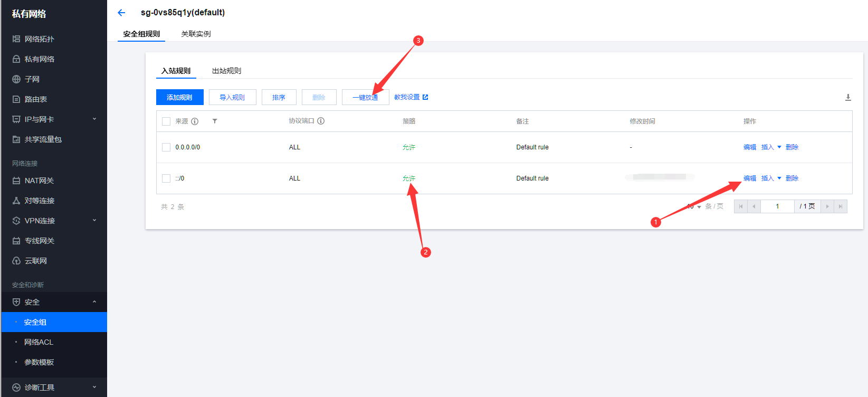Click the download icon above the table

(848, 97)
